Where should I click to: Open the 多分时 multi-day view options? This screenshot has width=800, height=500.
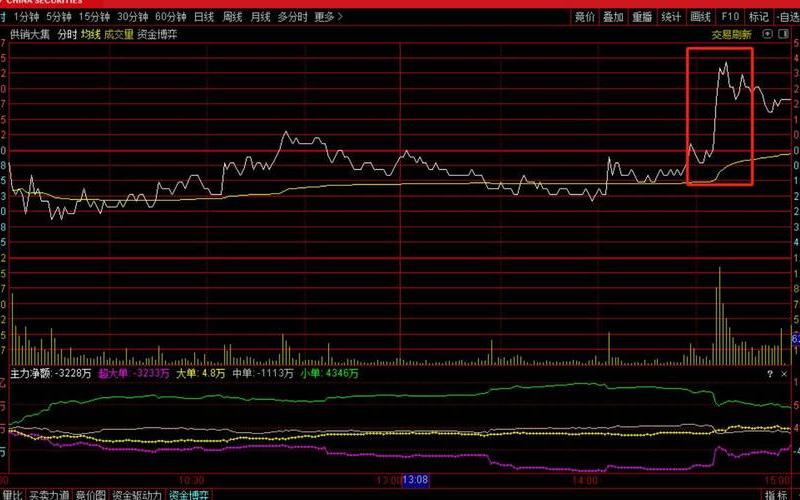click(292, 17)
